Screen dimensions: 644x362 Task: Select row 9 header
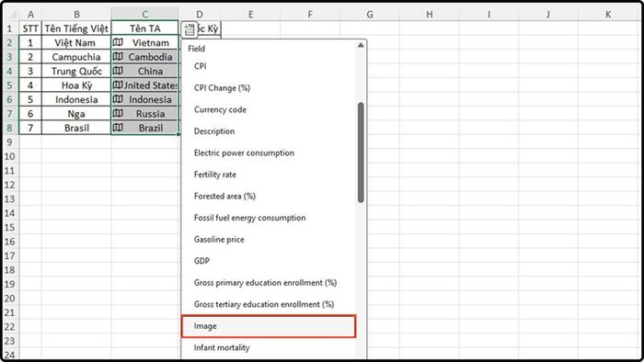10,142
